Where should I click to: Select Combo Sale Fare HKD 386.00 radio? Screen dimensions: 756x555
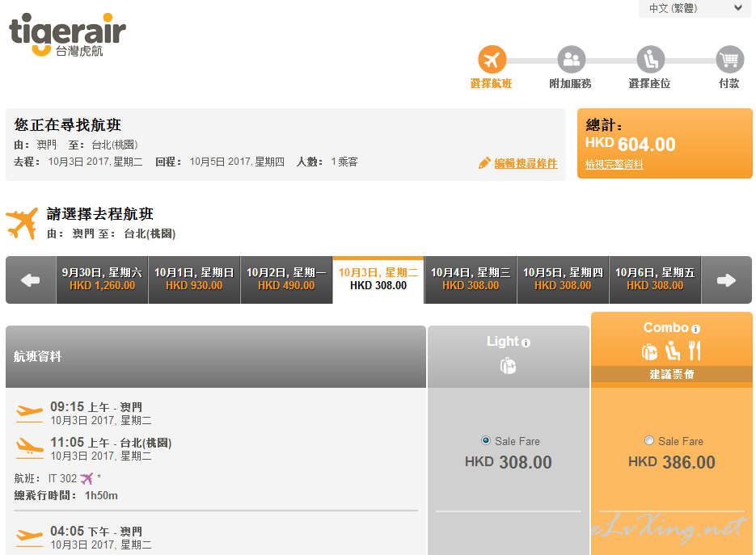(649, 440)
